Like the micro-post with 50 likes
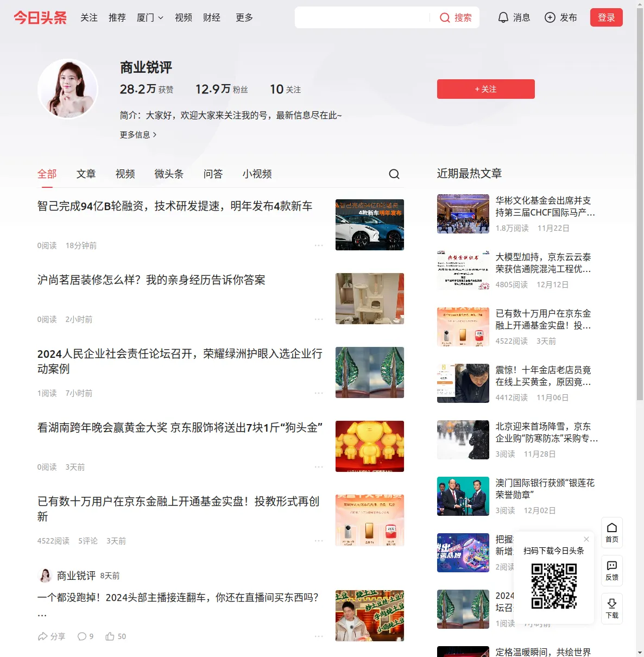Image resolution: width=644 pixels, height=657 pixels. click(110, 636)
